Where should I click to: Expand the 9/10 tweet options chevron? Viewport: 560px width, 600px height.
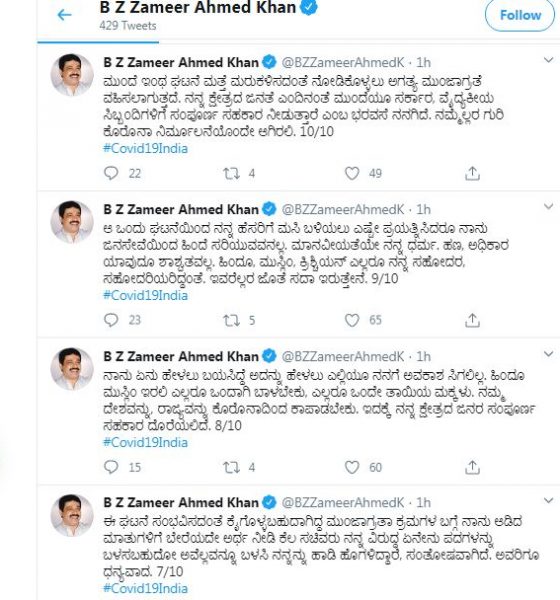point(549,207)
